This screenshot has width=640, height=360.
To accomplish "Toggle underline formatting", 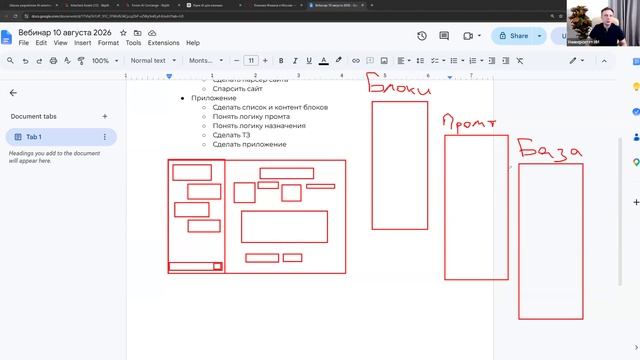I will [309, 61].
